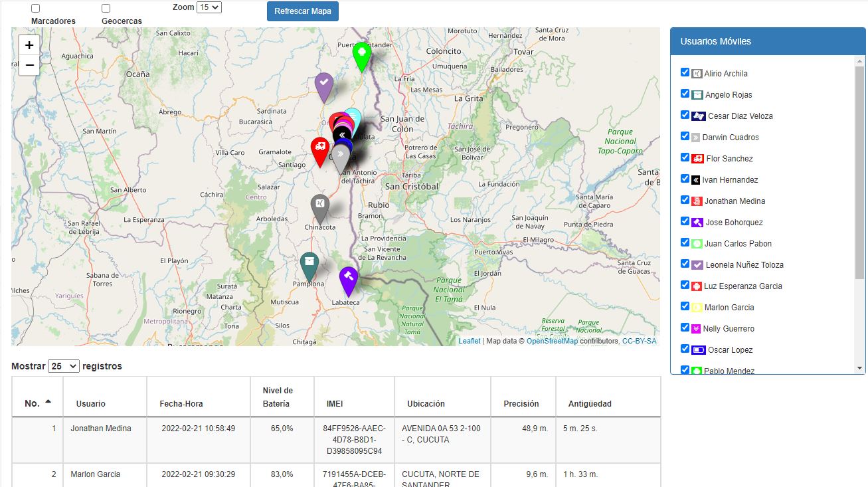Enable the Geocercas checkbox
Screen dimensions: 868x487
106,9
